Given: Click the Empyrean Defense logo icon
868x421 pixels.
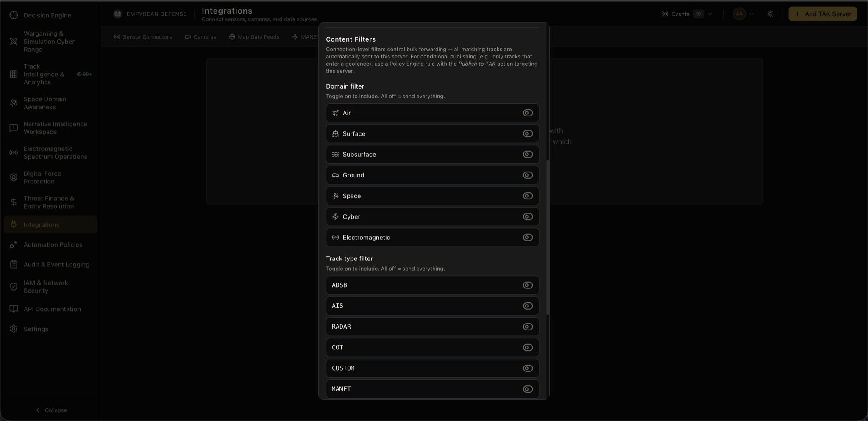Looking at the screenshot, I should coord(117,14).
